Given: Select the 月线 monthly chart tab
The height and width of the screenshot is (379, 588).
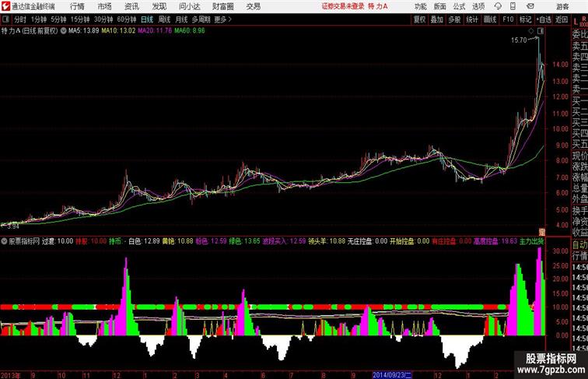Looking at the screenshot, I should coord(181,19).
